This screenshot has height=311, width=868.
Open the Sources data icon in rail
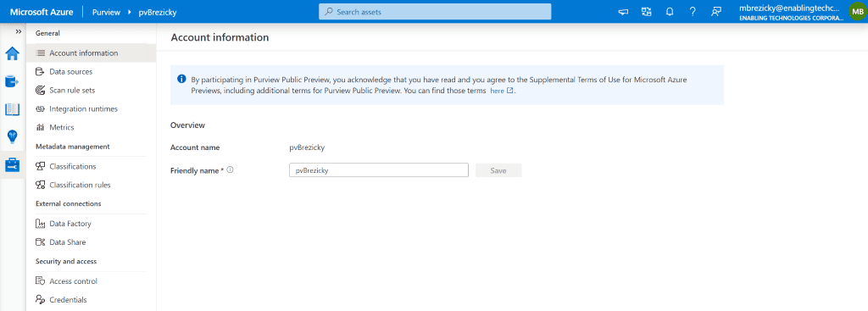tap(12, 81)
